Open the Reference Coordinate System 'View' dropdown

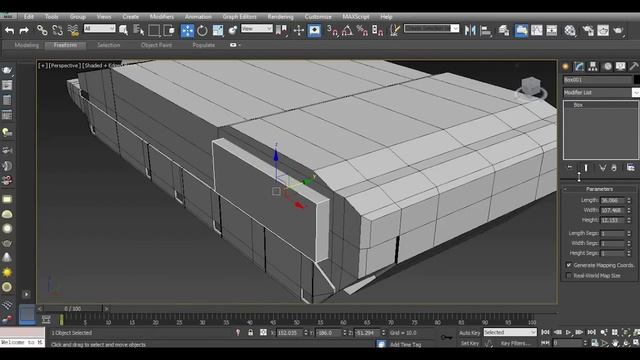point(257,29)
